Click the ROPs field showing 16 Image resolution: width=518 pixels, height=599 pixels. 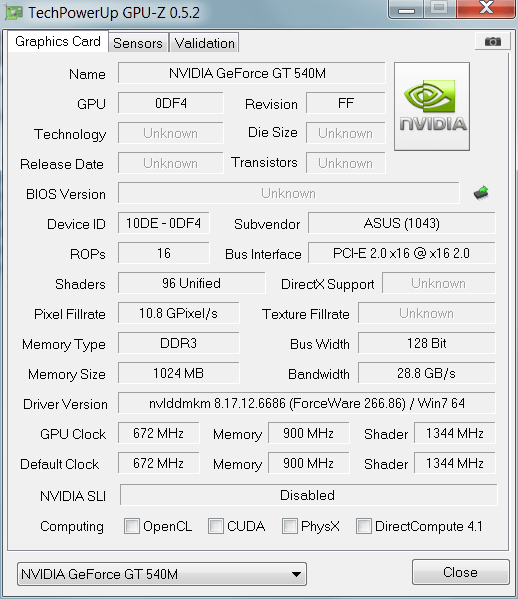(x=163, y=253)
